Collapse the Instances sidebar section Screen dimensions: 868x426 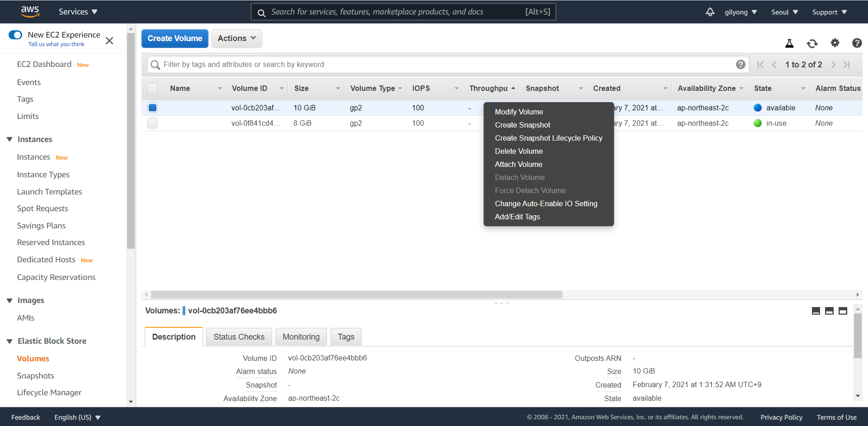pos(9,139)
